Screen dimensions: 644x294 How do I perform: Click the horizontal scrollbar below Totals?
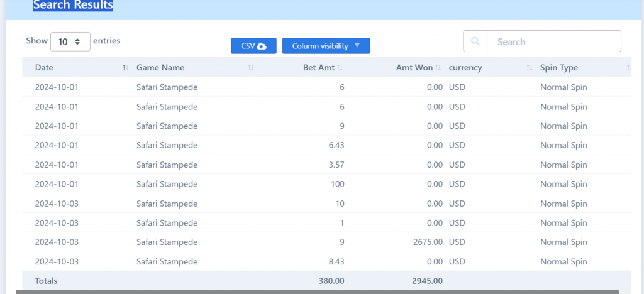pos(317,291)
